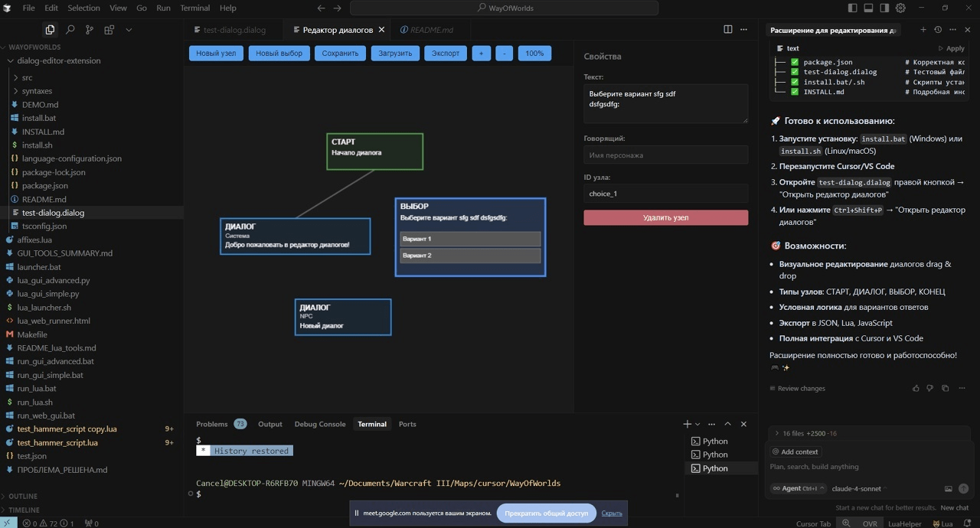Open the Terminal menu
Image resolution: width=980 pixels, height=528 pixels.
[x=195, y=8]
